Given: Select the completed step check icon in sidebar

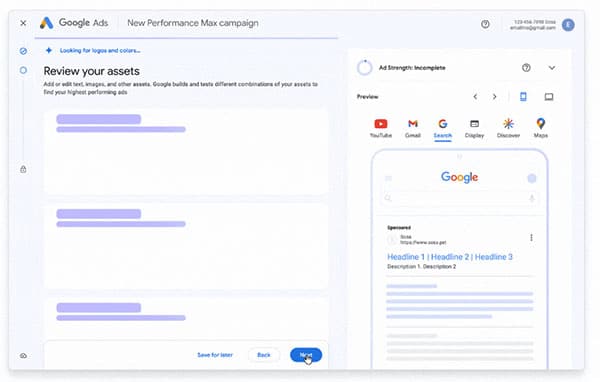Looking at the screenshot, I should 23,51.
